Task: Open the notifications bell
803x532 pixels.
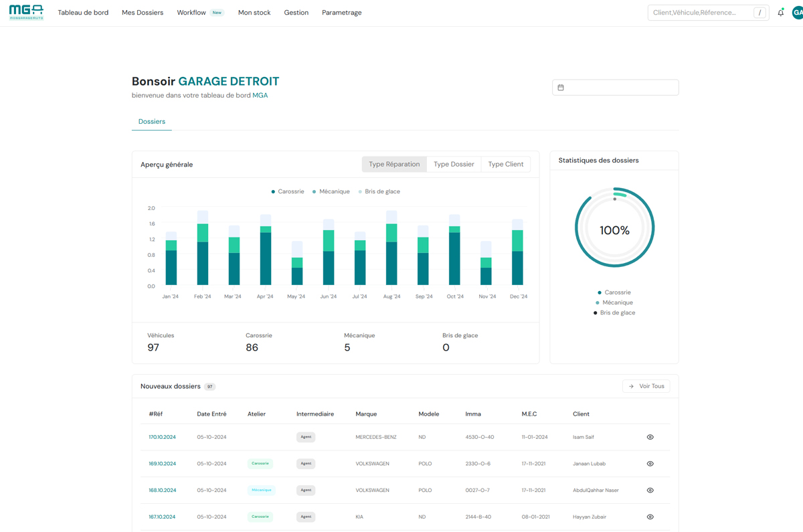Action: click(780, 13)
